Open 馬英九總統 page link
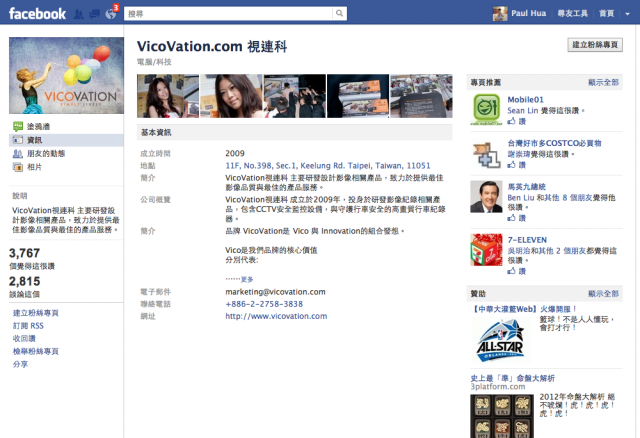 (527, 187)
